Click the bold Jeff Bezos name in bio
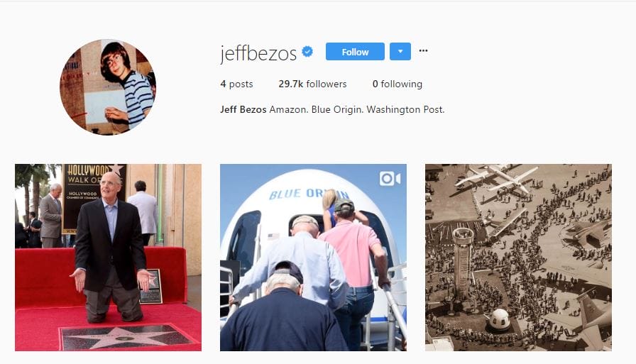Screen dimensions: 636x364 point(243,109)
